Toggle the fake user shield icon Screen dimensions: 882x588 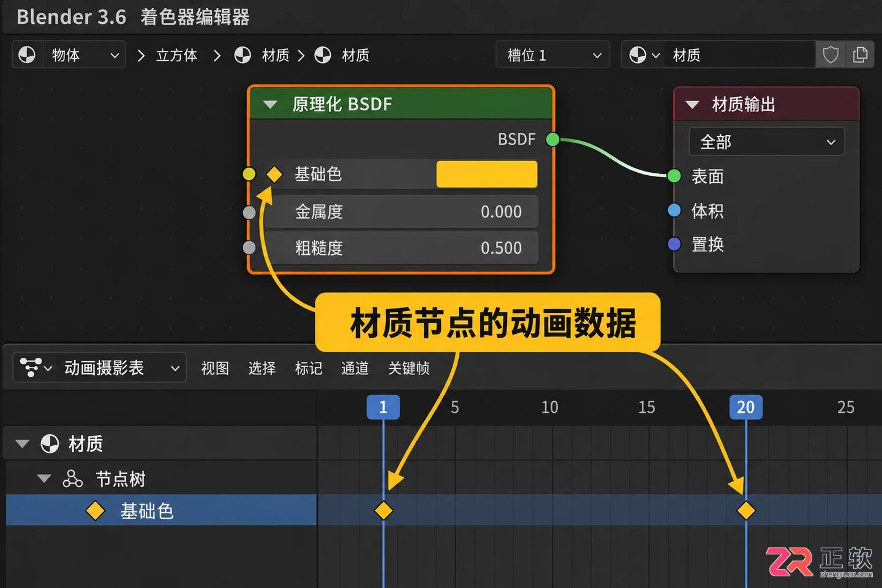point(831,55)
